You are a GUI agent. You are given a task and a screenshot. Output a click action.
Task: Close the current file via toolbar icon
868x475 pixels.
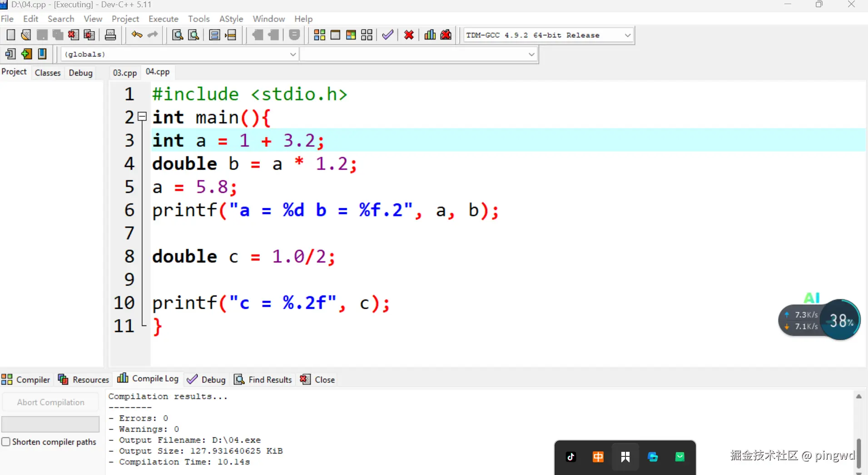[73, 35]
